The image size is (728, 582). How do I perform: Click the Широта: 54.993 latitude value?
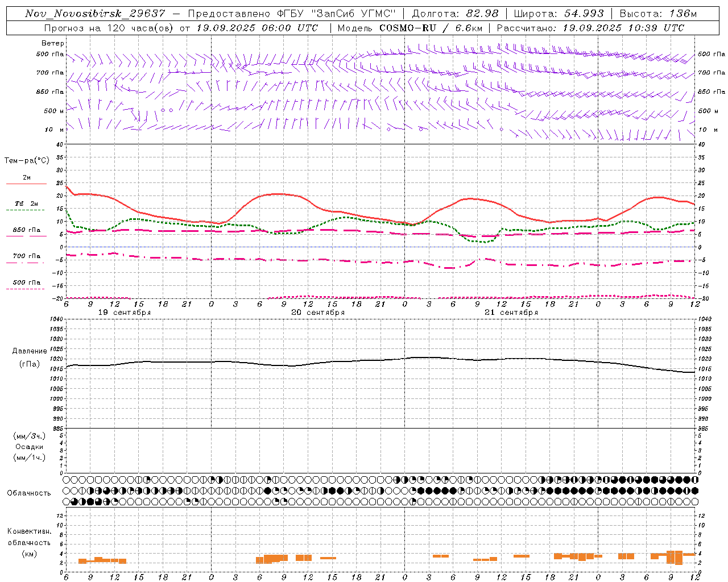(559, 14)
